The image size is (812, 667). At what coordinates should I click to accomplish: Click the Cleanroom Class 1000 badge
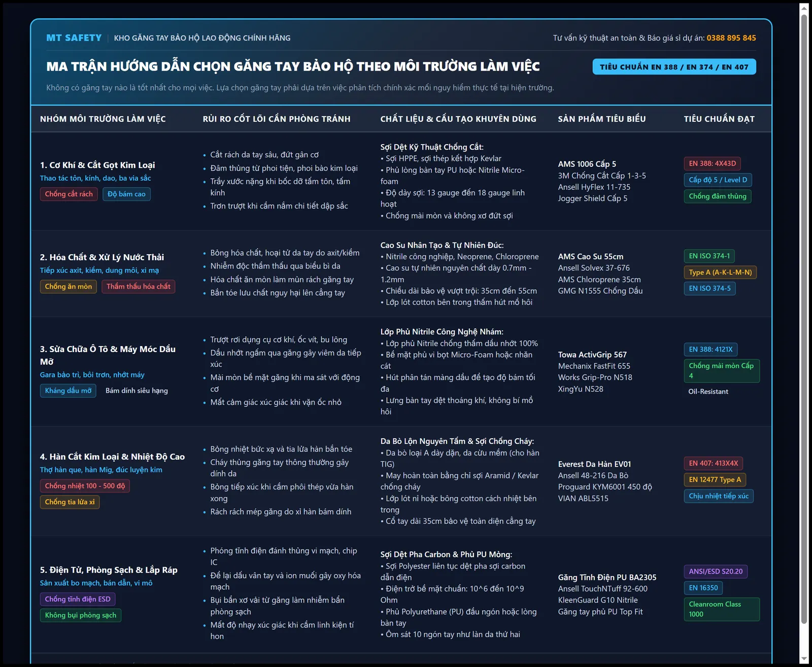coord(721,609)
